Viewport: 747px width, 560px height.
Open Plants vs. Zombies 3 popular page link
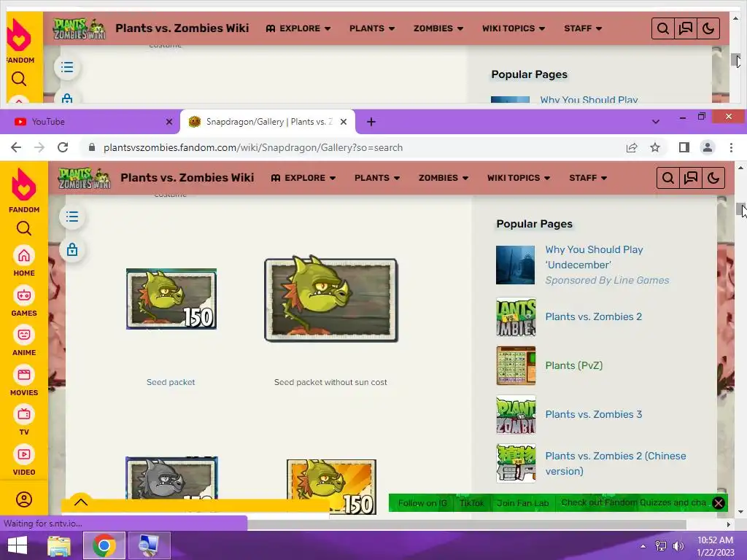pyautogui.click(x=594, y=414)
